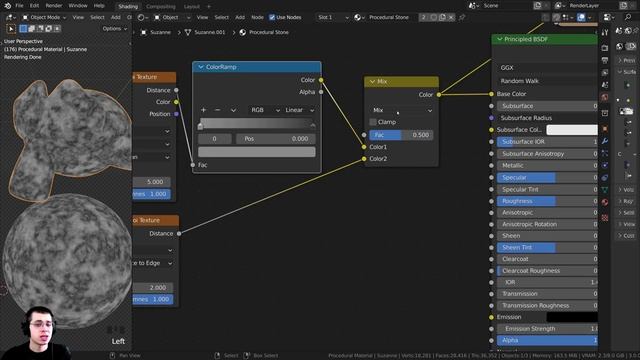Switch to the Compositing workspace tab
Screen dimensions: 640x360
[x=161, y=7]
